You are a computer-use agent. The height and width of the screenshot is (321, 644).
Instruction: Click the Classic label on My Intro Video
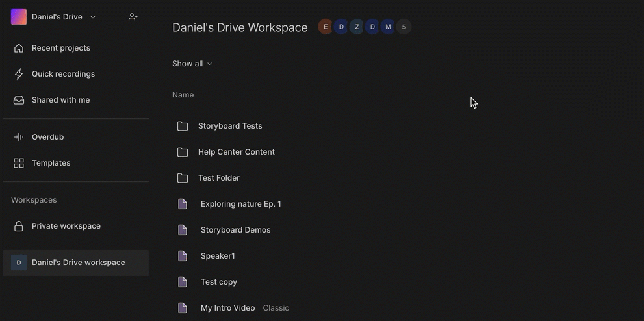click(x=276, y=308)
